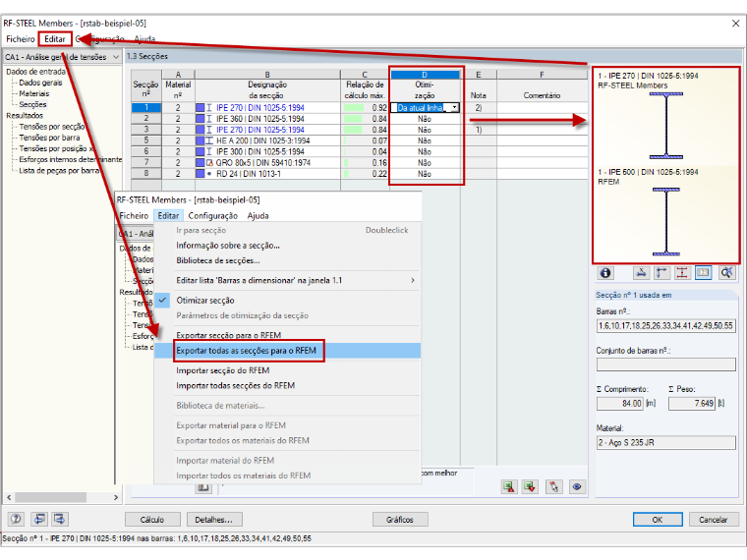Go to the next input window icon
Image resolution: width=747 pixels, height=560 pixels.
click(x=60, y=519)
